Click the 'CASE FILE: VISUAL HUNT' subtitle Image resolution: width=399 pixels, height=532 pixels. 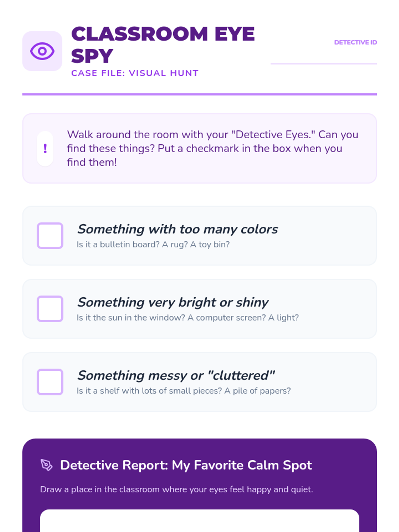(135, 73)
